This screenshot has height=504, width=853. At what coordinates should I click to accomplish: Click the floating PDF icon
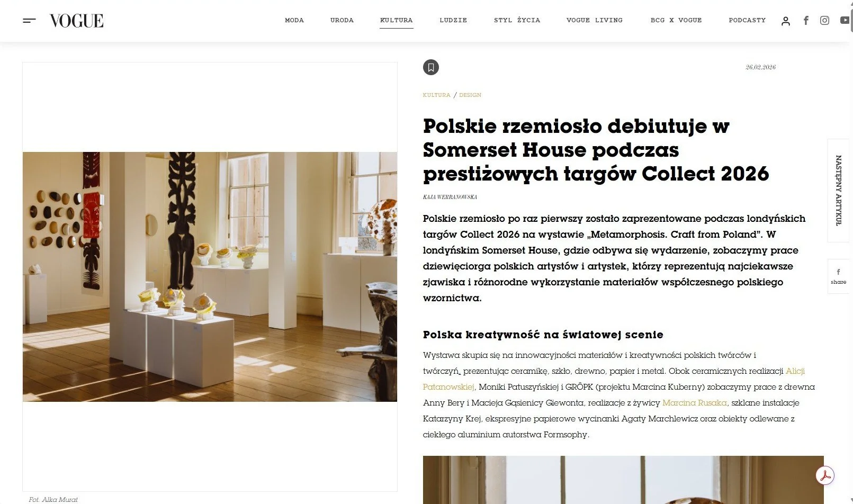(825, 475)
